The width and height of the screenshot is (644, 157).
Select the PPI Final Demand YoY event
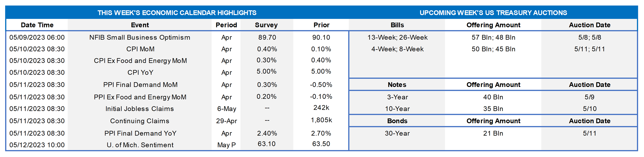click(x=140, y=133)
